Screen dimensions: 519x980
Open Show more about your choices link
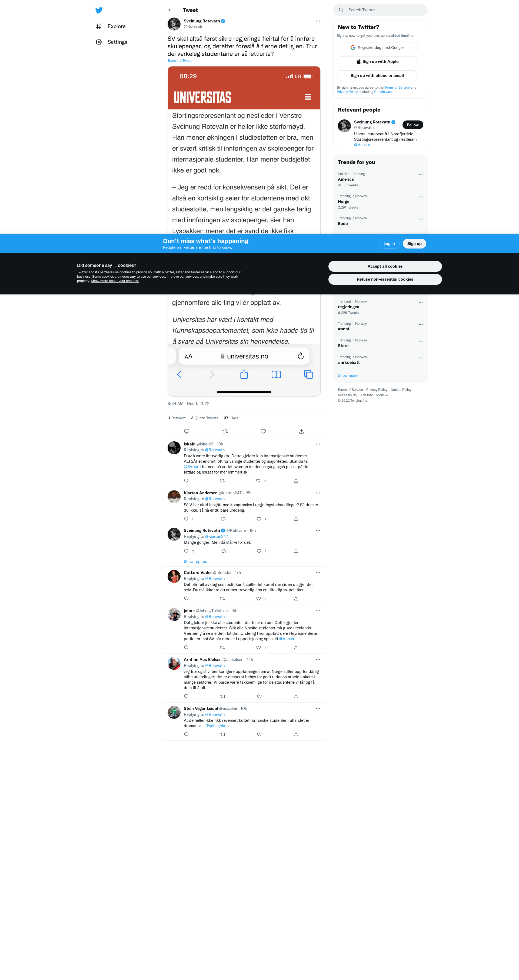click(115, 281)
